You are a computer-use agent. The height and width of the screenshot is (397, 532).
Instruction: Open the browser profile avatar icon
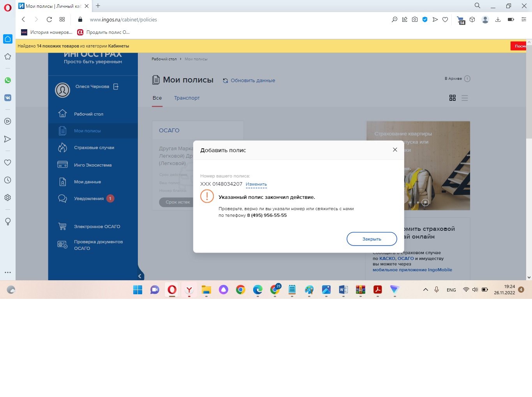coord(485,19)
